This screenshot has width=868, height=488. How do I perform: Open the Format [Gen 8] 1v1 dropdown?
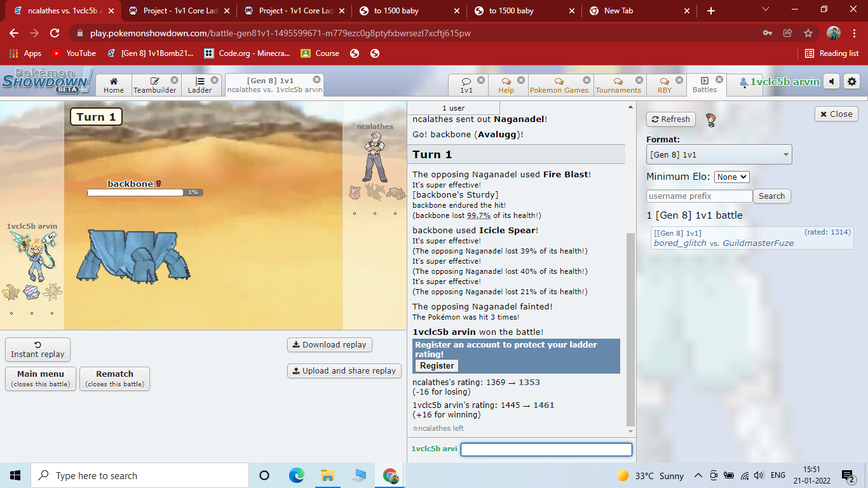(719, 154)
